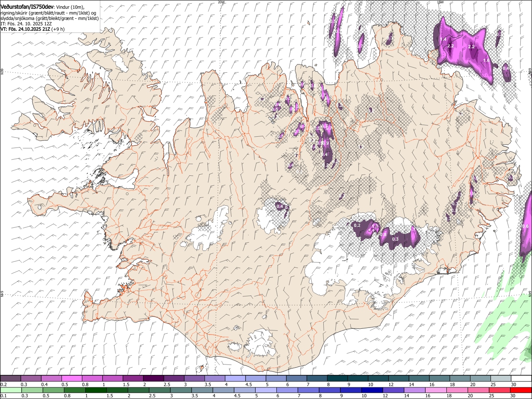Click the 0.6 value at the east map edge
Screen dimensions: 532x399
coord(525,226)
